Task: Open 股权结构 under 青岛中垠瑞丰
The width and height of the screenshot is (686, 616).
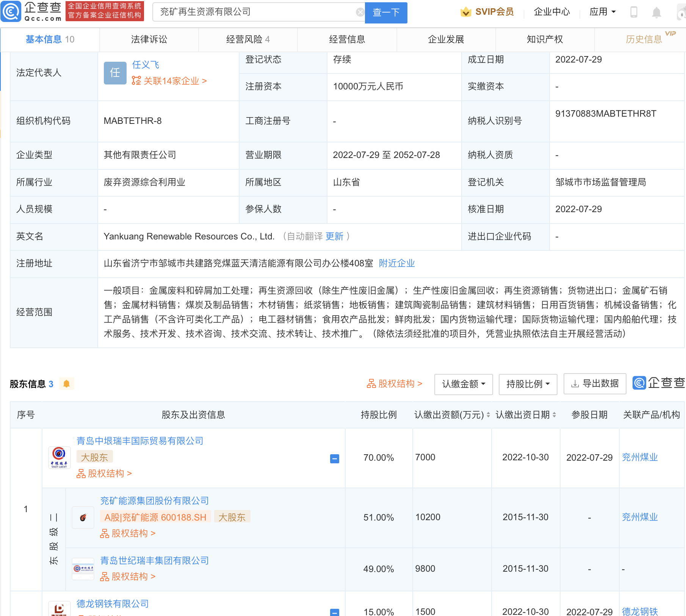Action: point(104,474)
